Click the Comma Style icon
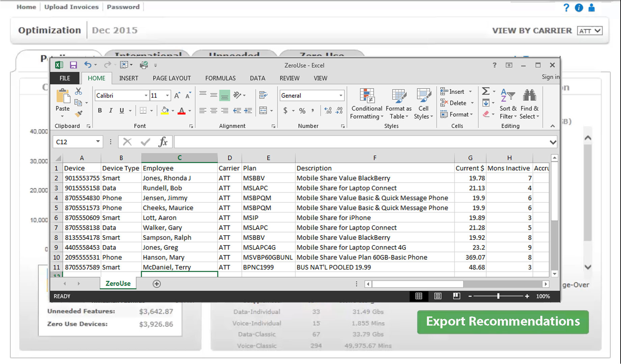This screenshot has width=621, height=364. (x=313, y=111)
